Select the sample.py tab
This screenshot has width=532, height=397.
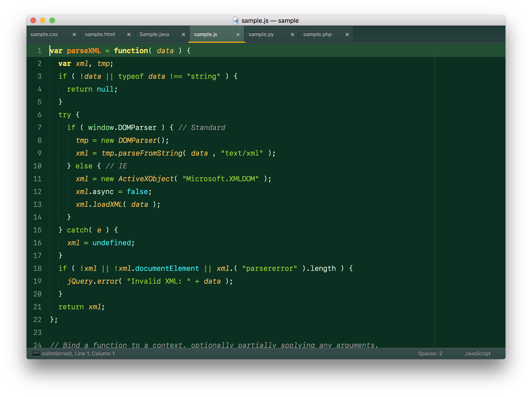[x=261, y=34]
